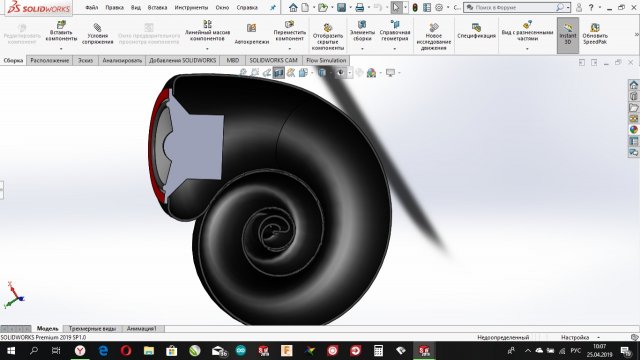
Task: Open File Properties list icon
Action: [427, 7]
